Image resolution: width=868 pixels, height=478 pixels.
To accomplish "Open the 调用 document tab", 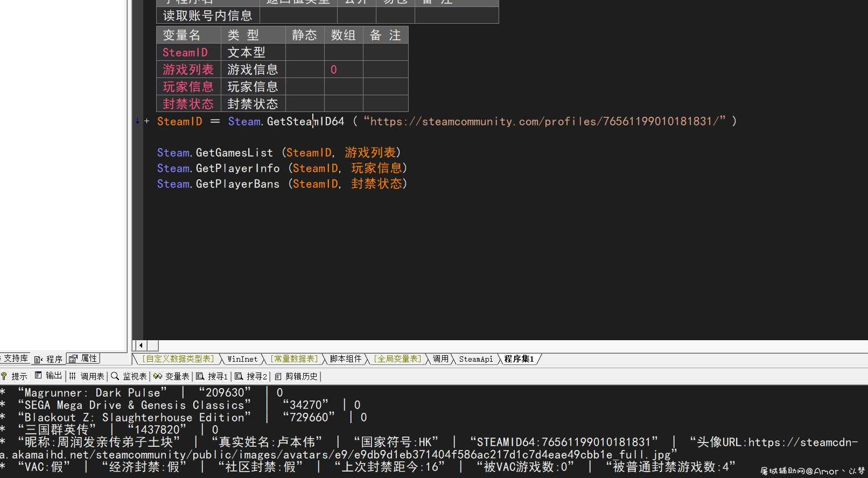I will (440, 359).
